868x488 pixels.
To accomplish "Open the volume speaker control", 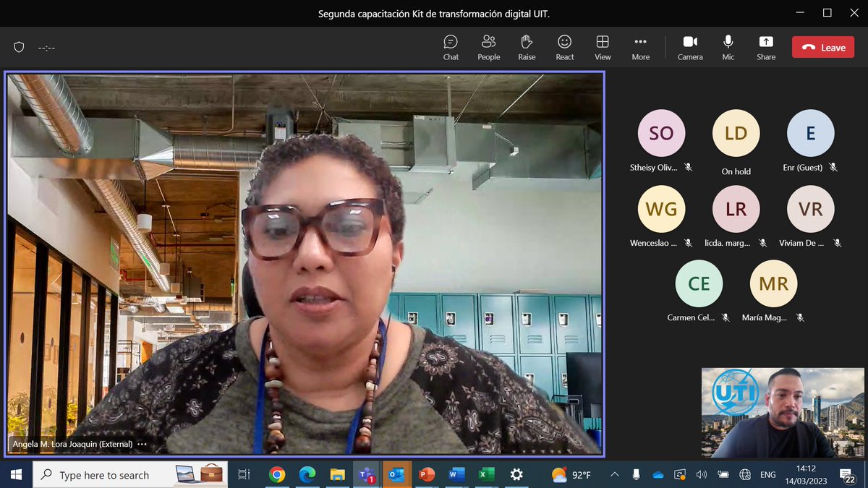I will [701, 475].
